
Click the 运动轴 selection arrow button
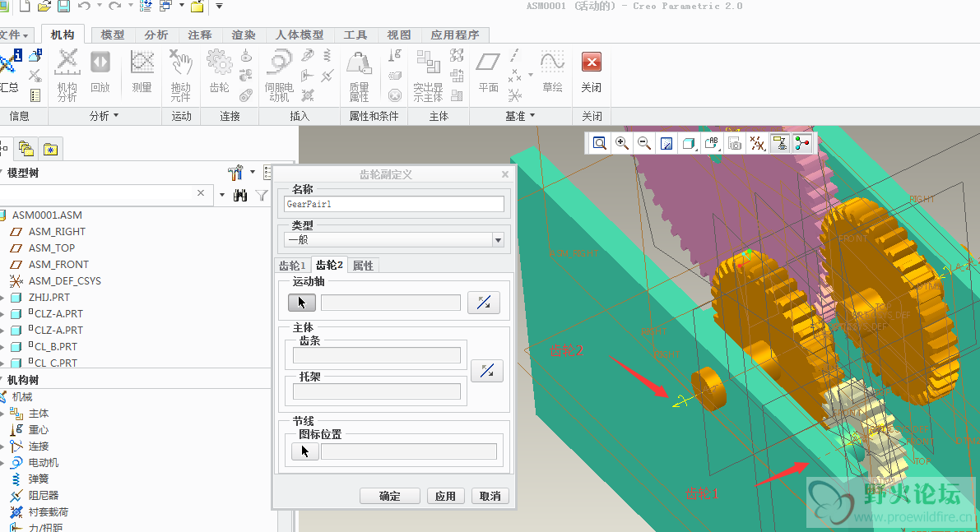tap(302, 303)
